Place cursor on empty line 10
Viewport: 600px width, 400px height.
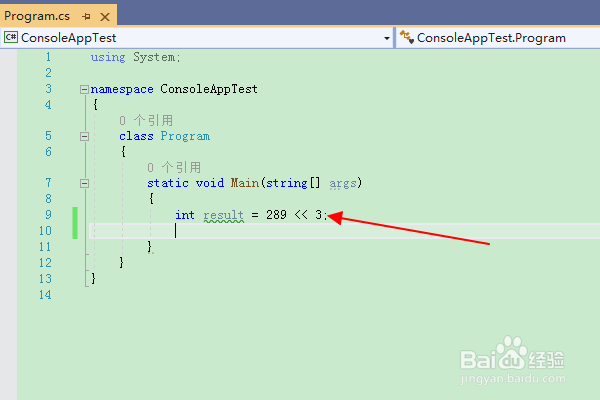(x=344, y=231)
